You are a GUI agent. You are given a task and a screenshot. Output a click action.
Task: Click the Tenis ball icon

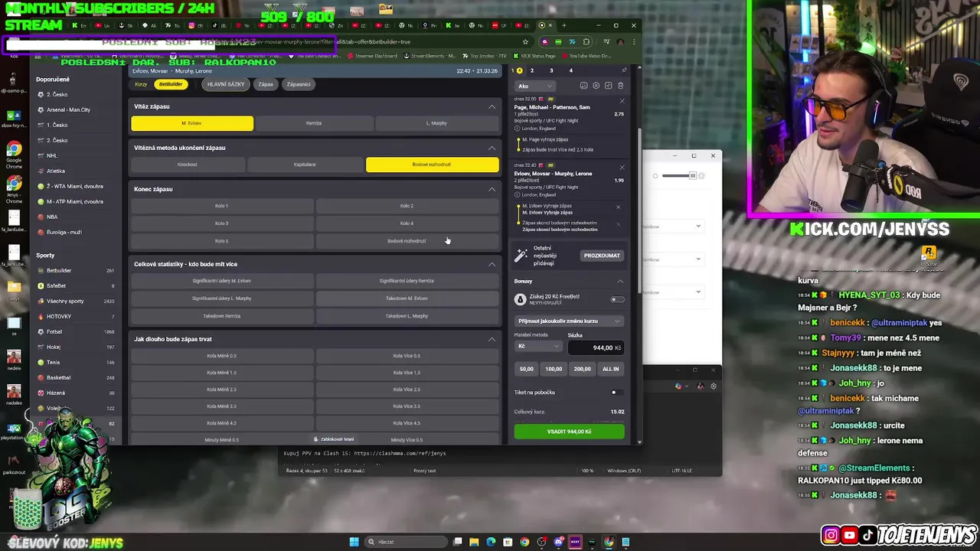click(41, 362)
